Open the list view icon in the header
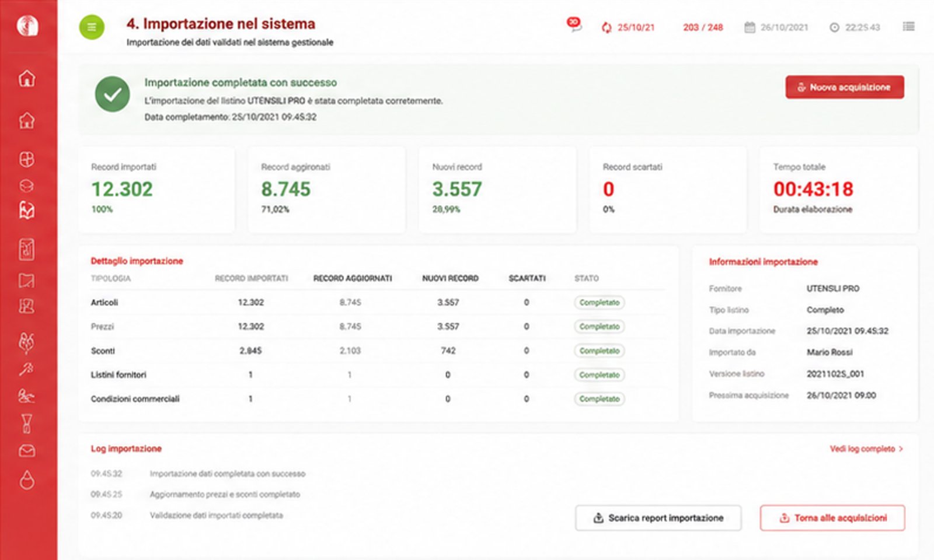The width and height of the screenshot is (934, 560). pyautogui.click(x=909, y=26)
